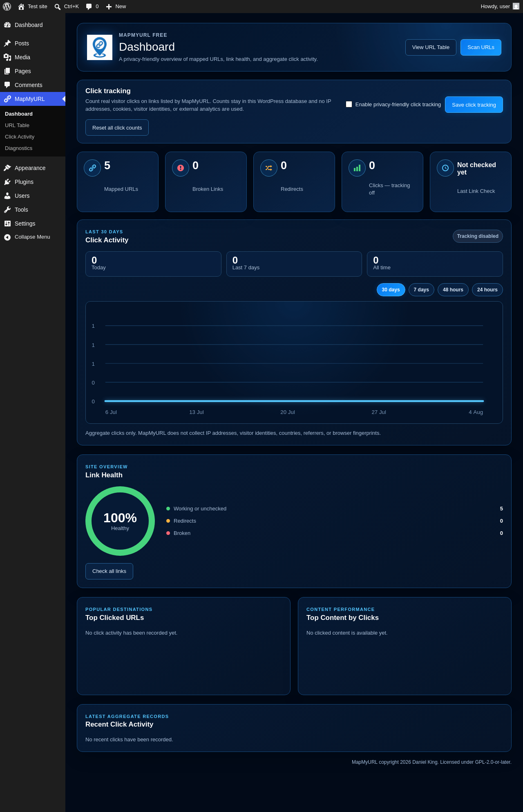Screen dimensions: 523x812
Task: Open the URL Table submenu item
Action: 33,125
